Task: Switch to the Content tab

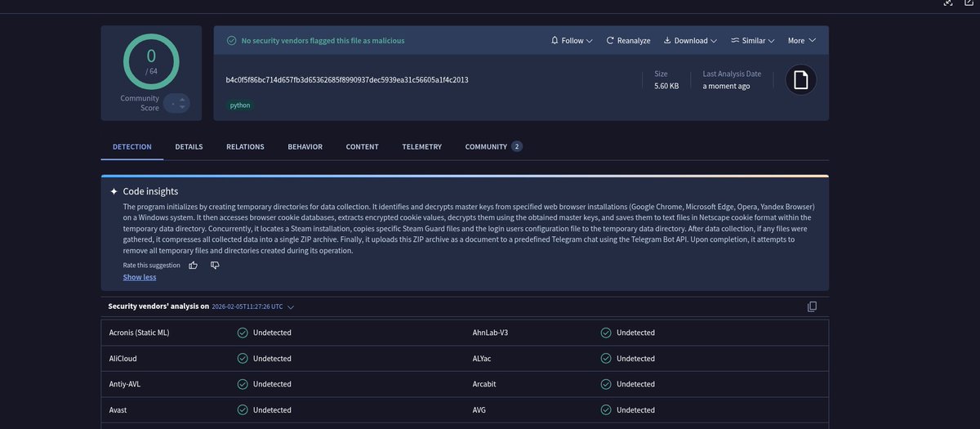Action: 362,147
